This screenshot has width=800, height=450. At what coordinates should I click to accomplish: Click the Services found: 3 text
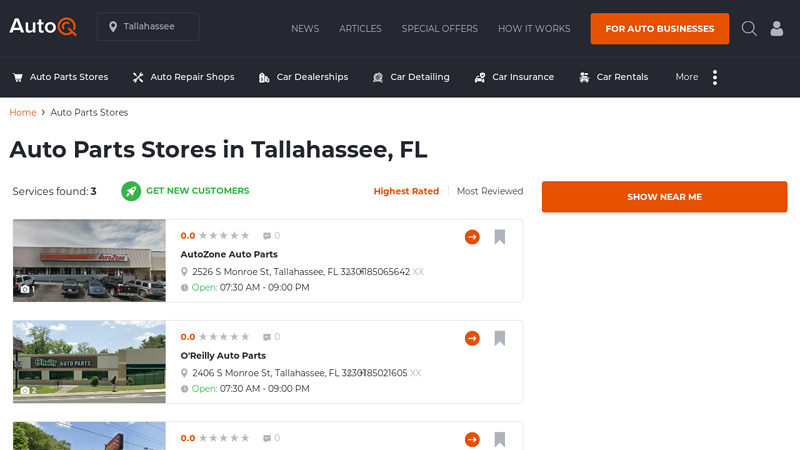click(55, 191)
